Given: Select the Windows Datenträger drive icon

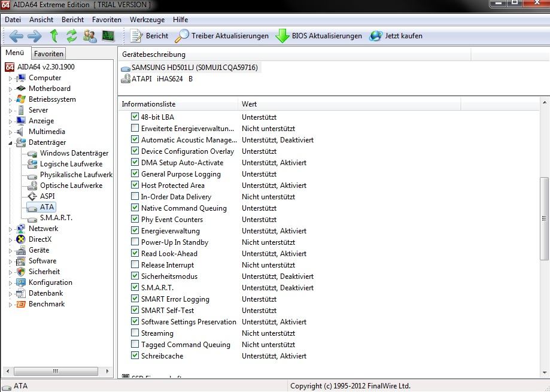Looking at the screenshot, I should coord(32,153).
